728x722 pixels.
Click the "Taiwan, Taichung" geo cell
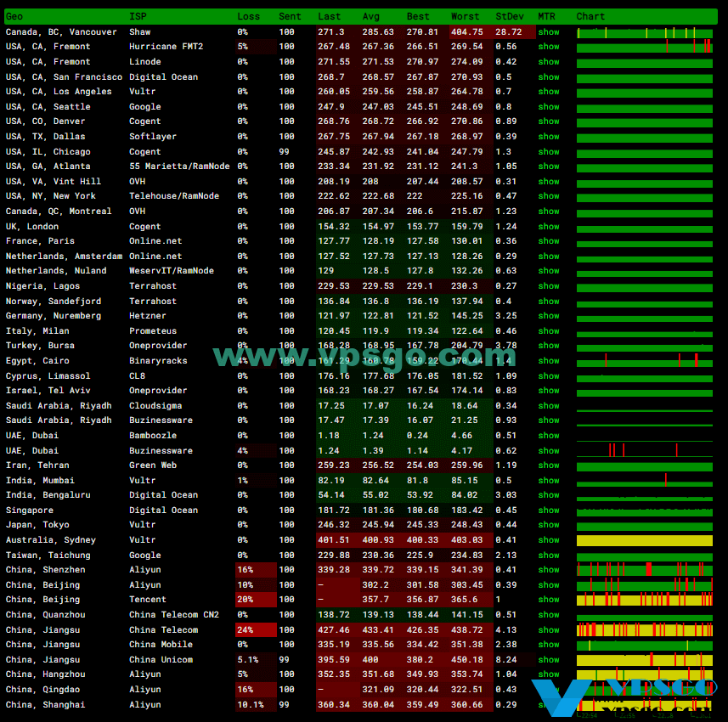pos(48,556)
